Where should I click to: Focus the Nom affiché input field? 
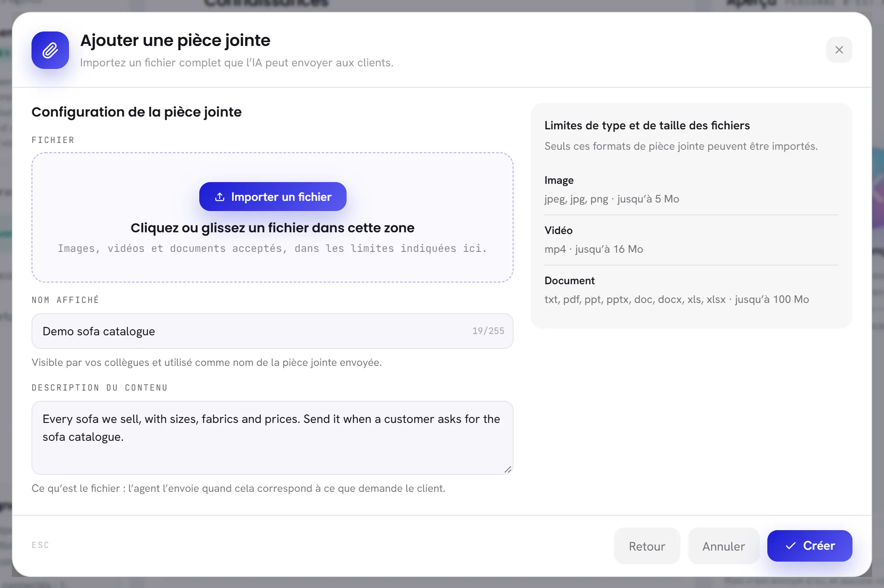(273, 331)
